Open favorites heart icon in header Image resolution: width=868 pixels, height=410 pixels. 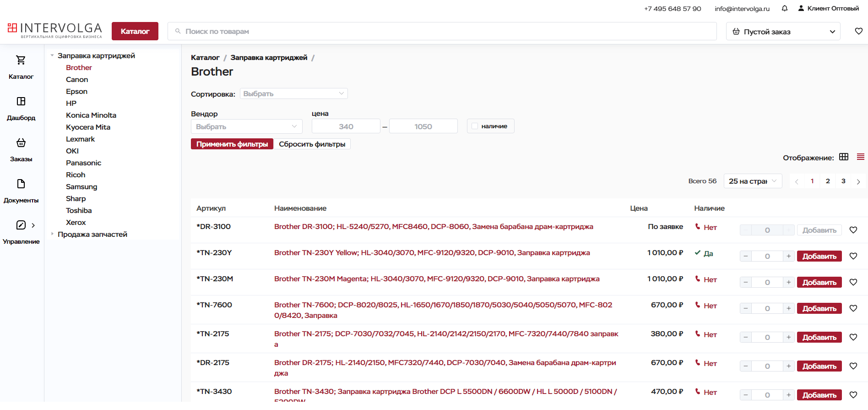[x=858, y=31]
